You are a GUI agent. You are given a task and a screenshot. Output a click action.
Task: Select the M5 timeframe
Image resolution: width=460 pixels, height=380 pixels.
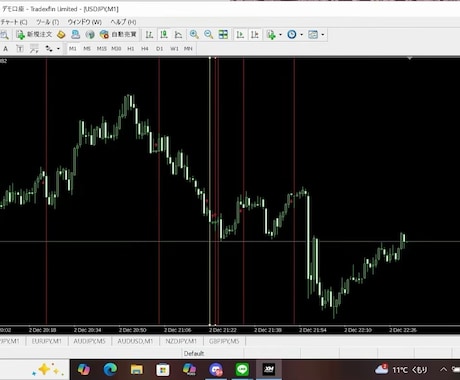click(x=87, y=49)
